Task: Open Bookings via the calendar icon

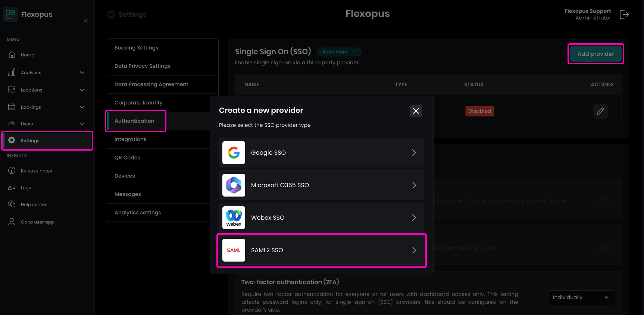Action: pos(12,107)
